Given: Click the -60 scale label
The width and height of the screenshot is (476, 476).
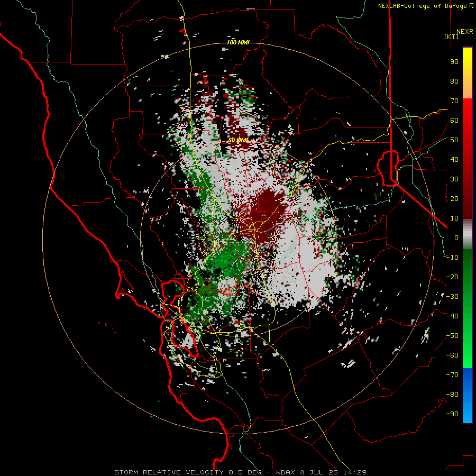Looking at the screenshot, I should tap(452, 355).
